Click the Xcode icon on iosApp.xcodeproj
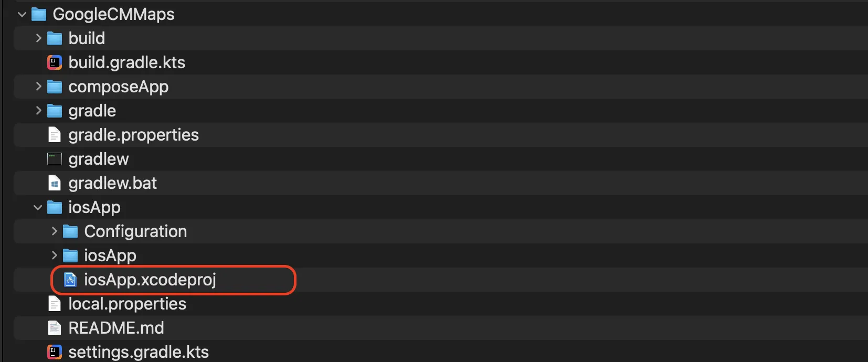This screenshot has height=362, width=868. point(70,279)
